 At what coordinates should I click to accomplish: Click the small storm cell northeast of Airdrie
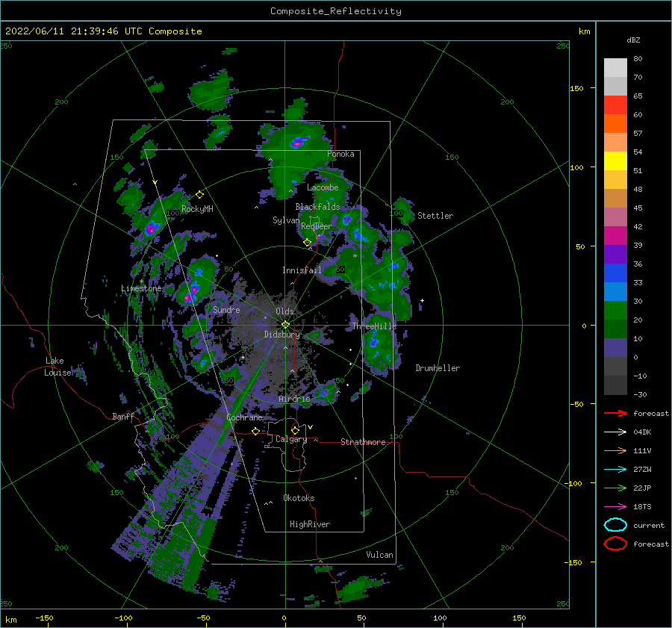coord(324,392)
